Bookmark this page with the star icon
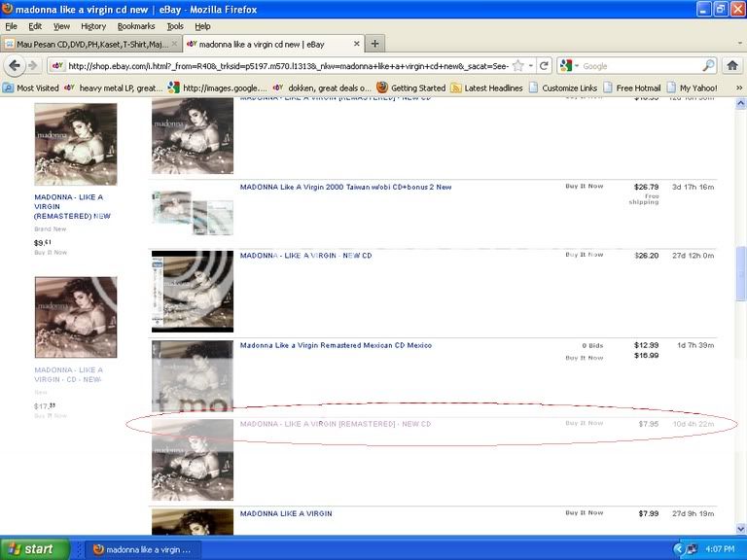The height and width of the screenshot is (560, 747). (518, 66)
